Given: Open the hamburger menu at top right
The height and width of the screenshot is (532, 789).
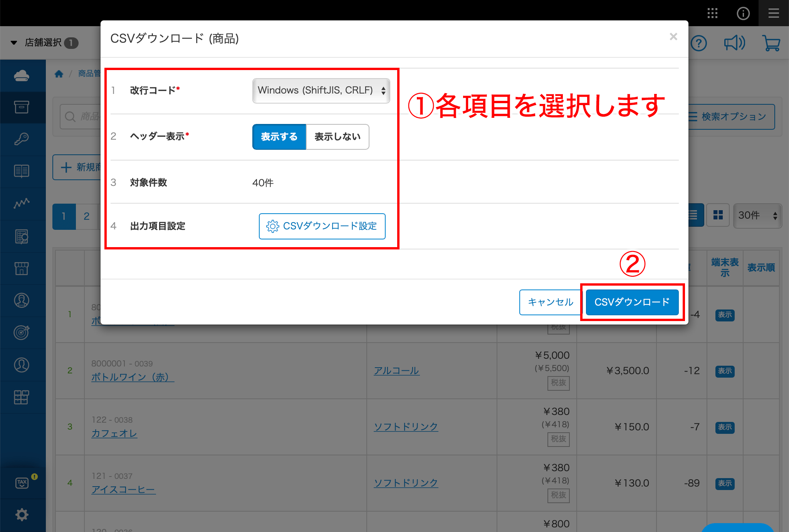Looking at the screenshot, I should tap(774, 13).
